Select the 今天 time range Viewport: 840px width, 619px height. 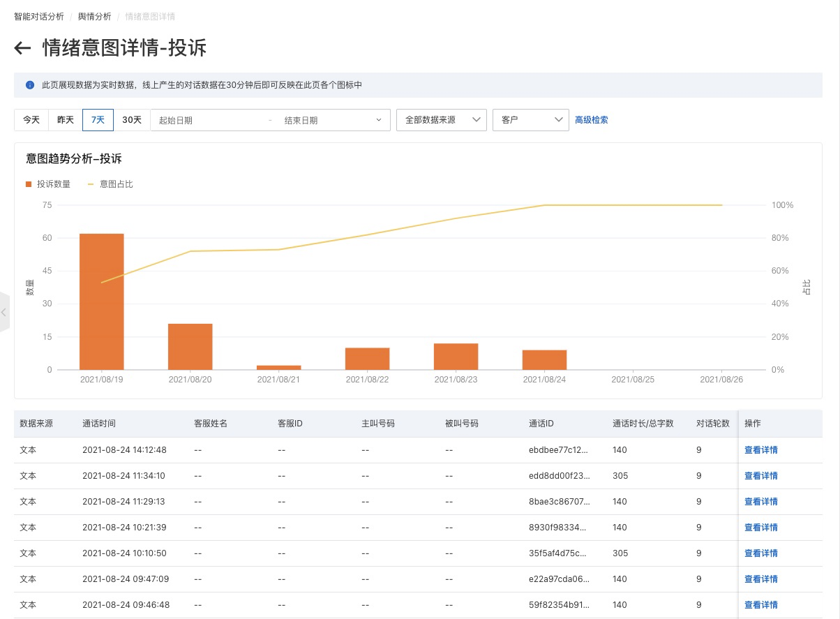(x=31, y=120)
